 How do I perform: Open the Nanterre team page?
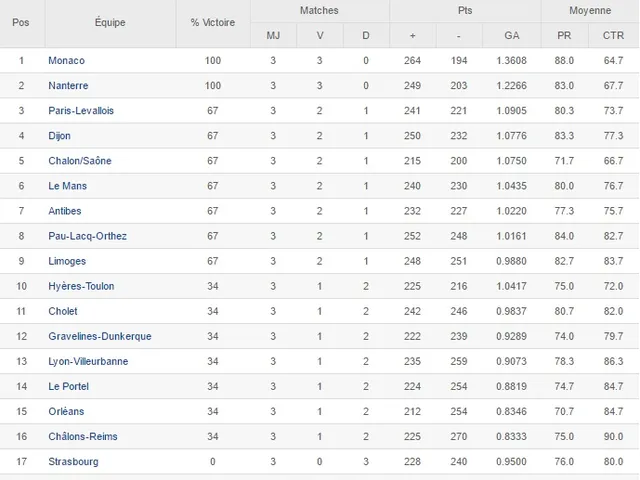pos(68,86)
